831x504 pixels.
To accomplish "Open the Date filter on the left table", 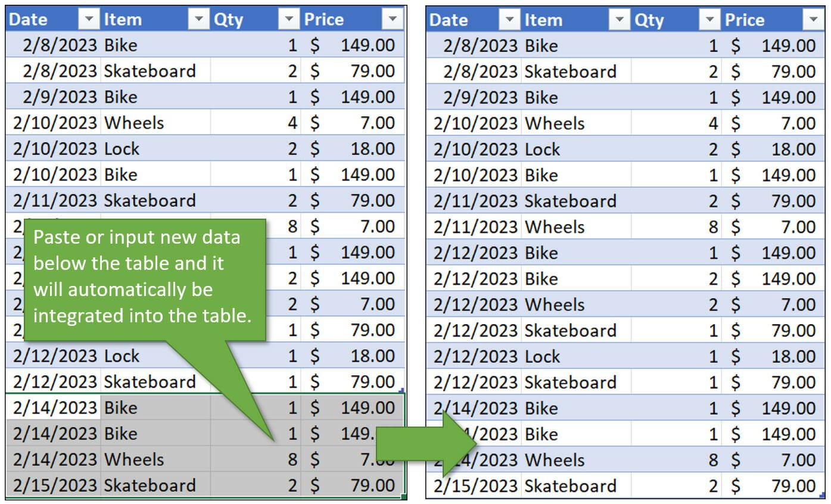I will tap(89, 18).
